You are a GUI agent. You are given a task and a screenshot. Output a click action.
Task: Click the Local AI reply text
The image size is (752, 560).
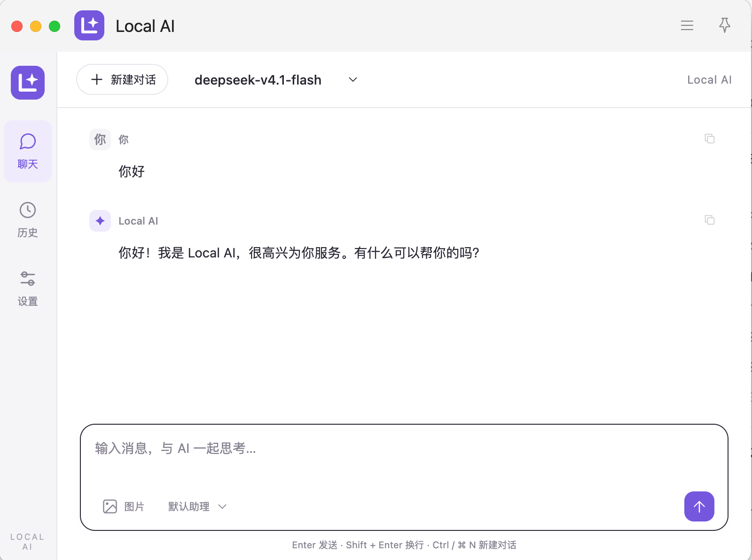click(x=299, y=253)
